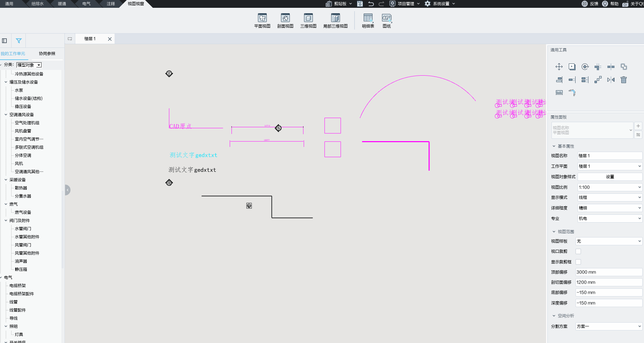
Task: Collapse the 视图范围 section
Action: [x=554, y=232]
